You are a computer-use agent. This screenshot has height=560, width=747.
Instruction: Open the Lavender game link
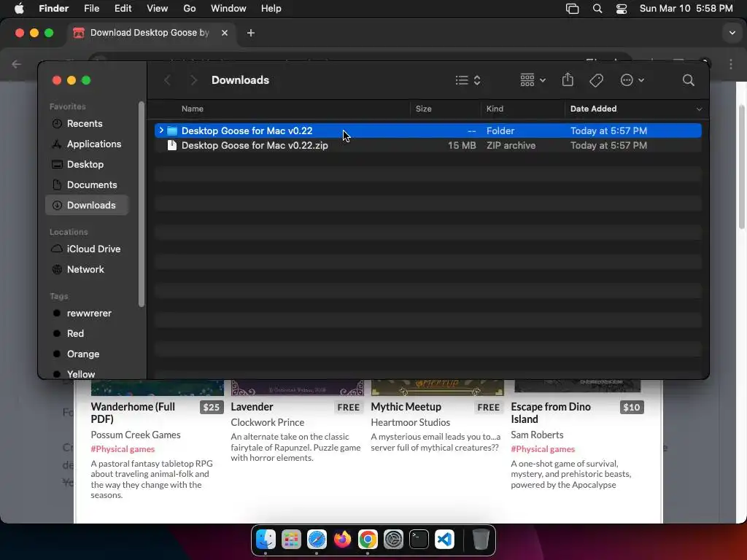(252, 407)
